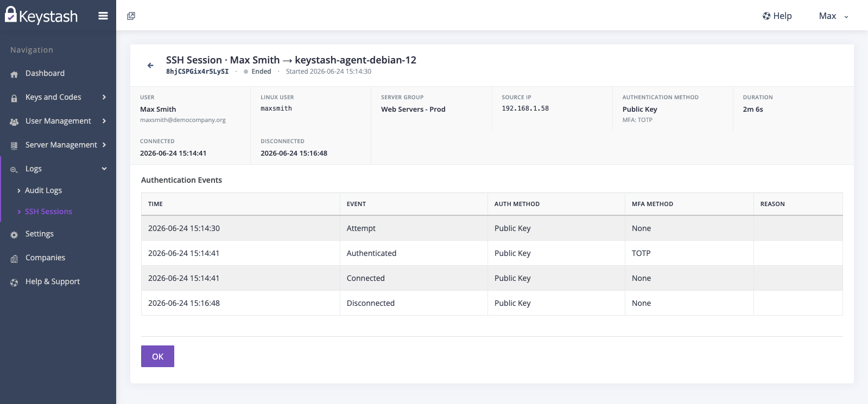Click the Linux user maxsmith value
Viewport: 868px width, 404px height.
pos(276,108)
